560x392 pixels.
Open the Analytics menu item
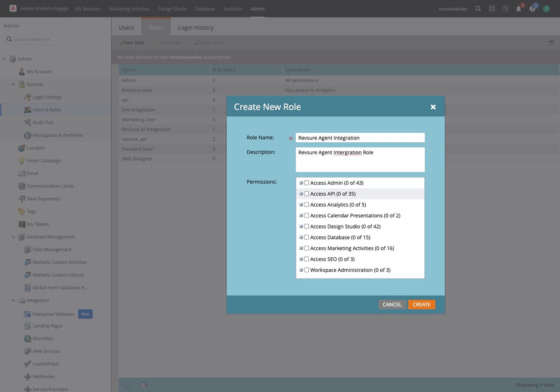pyautogui.click(x=233, y=9)
